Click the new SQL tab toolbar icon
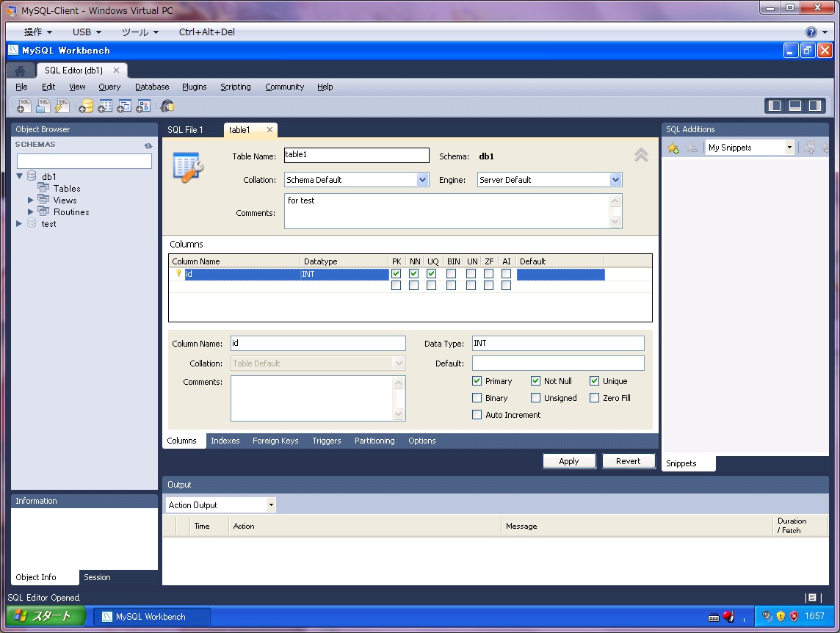The height and width of the screenshot is (633, 840). click(23, 106)
